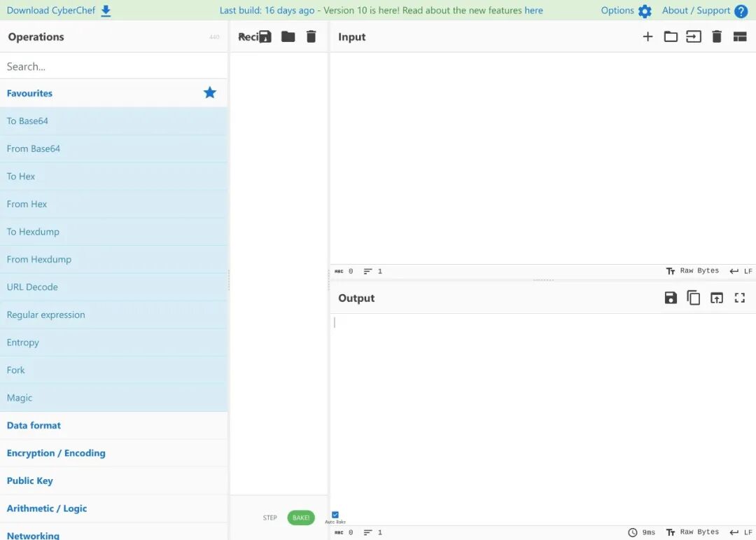The width and height of the screenshot is (756, 540).
Task: Click into the Output text area
Action: coord(543,420)
